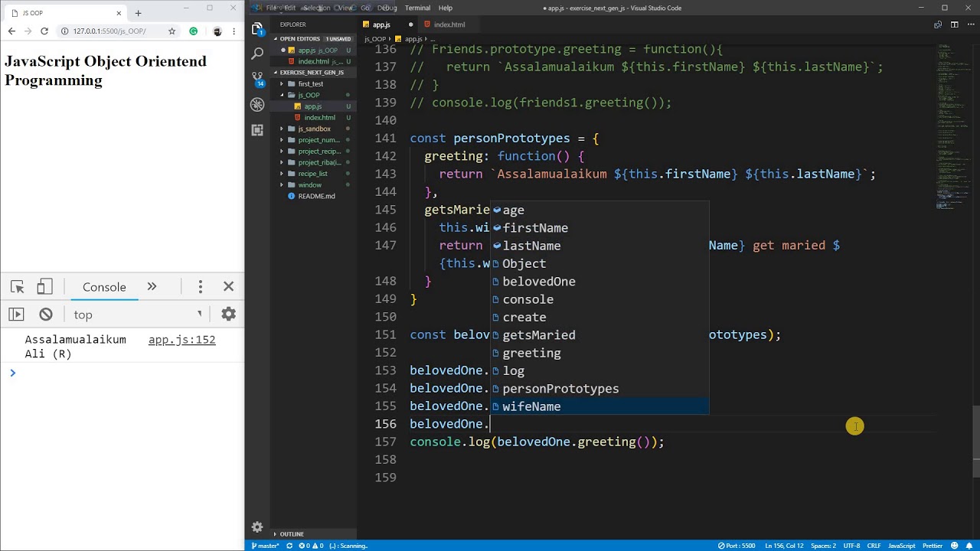Show more DevTools tabs with the chevrons
Screen dimensions: 980x551
point(152,287)
